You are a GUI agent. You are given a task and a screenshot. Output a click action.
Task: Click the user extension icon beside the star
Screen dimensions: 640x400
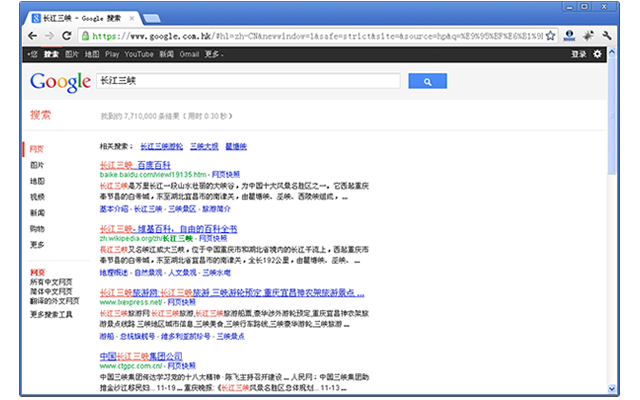pyautogui.click(x=569, y=36)
